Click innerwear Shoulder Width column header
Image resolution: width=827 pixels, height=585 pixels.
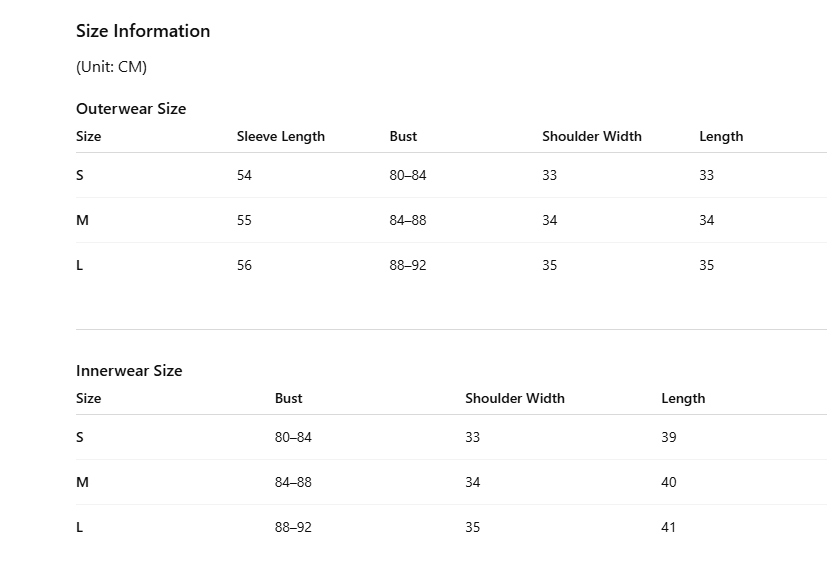coord(515,399)
